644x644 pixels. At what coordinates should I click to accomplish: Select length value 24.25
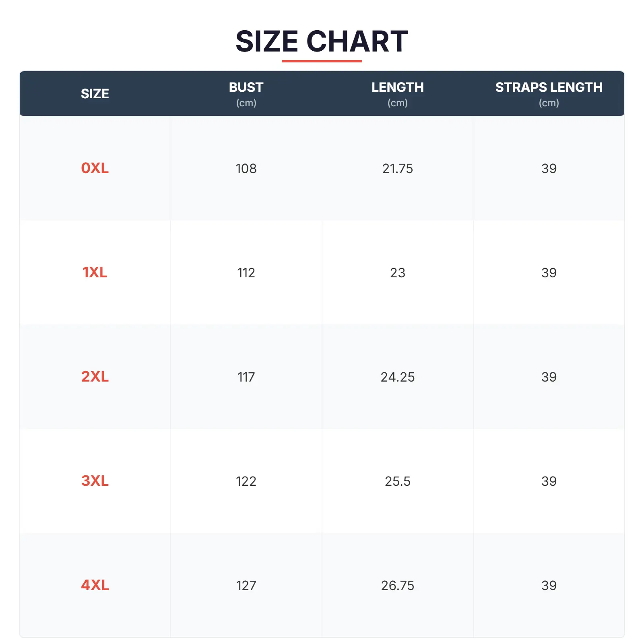pos(397,377)
